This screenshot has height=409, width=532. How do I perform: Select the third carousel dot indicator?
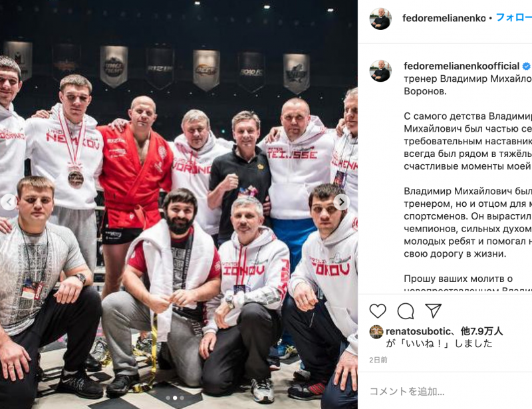[182, 398]
